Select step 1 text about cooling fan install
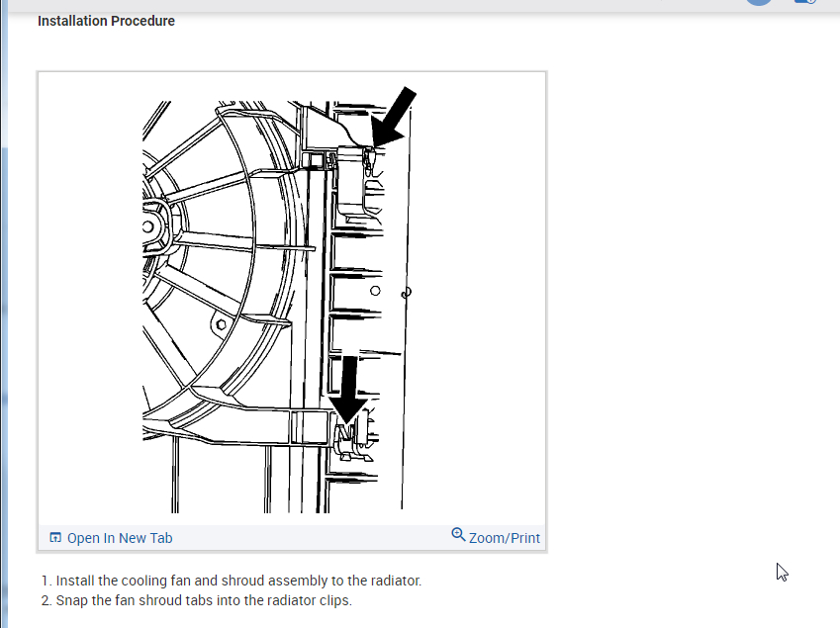Viewport: 840px width, 628px height. (238, 581)
